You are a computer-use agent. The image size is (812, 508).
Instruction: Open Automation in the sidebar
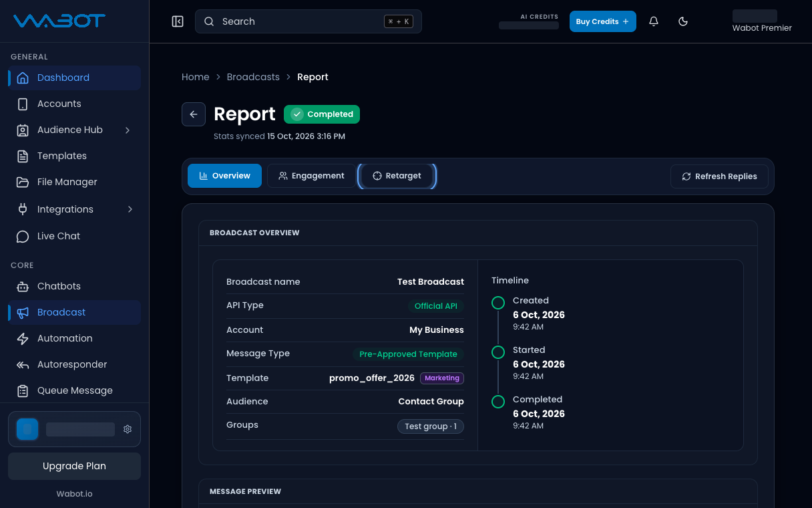click(74, 338)
